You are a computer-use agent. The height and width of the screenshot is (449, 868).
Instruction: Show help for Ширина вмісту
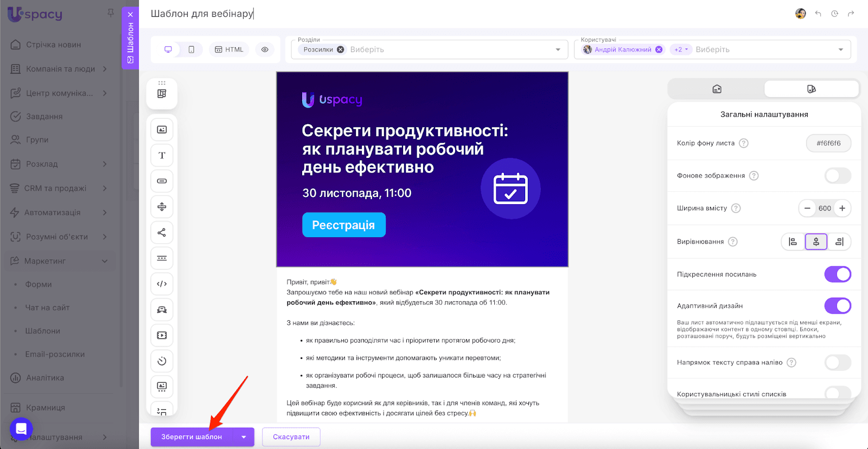[x=736, y=208]
